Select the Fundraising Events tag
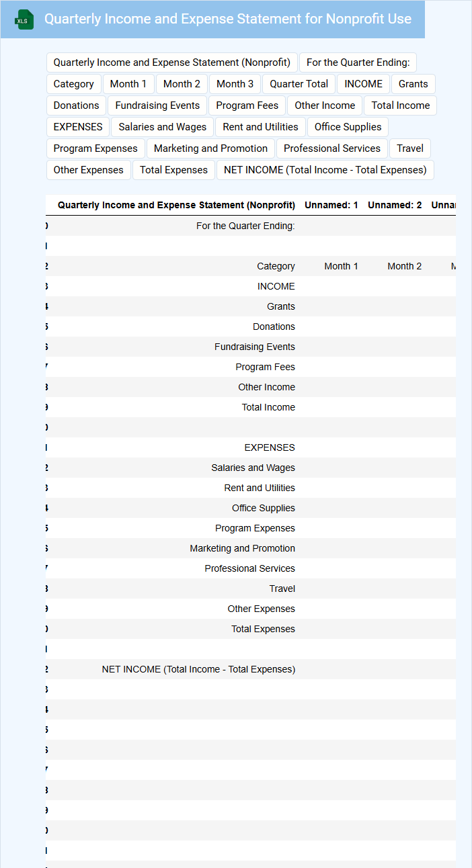Screen dimensions: 472x868 click(x=157, y=105)
